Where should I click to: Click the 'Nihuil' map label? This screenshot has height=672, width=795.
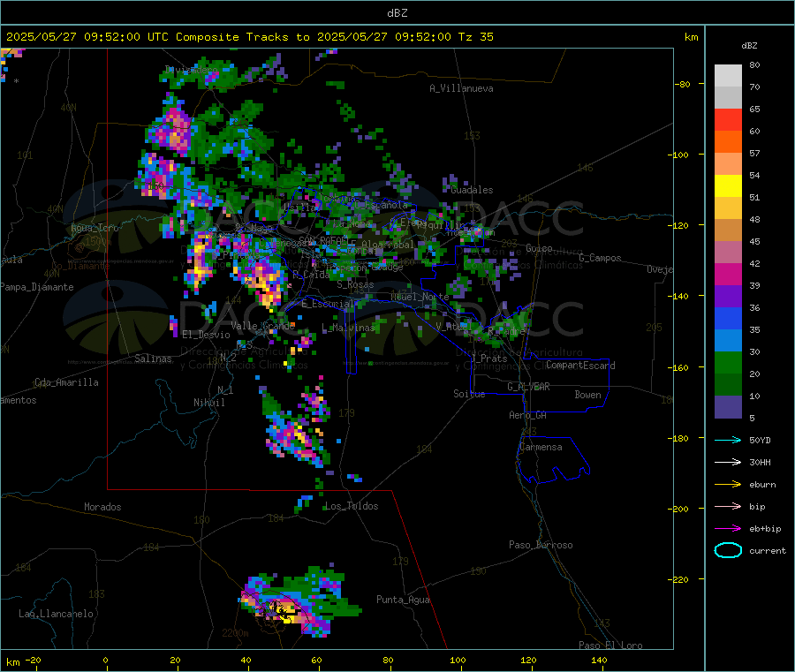pyautogui.click(x=208, y=403)
